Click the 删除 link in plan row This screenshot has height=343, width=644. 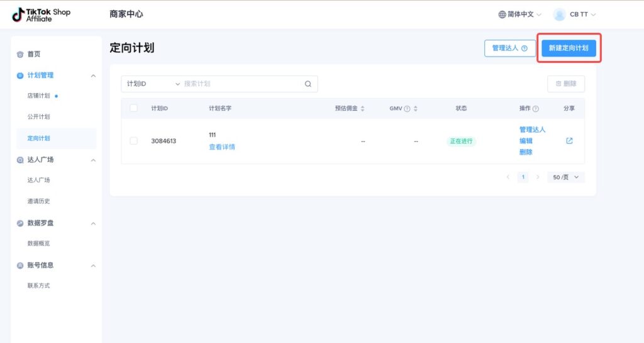tap(526, 152)
